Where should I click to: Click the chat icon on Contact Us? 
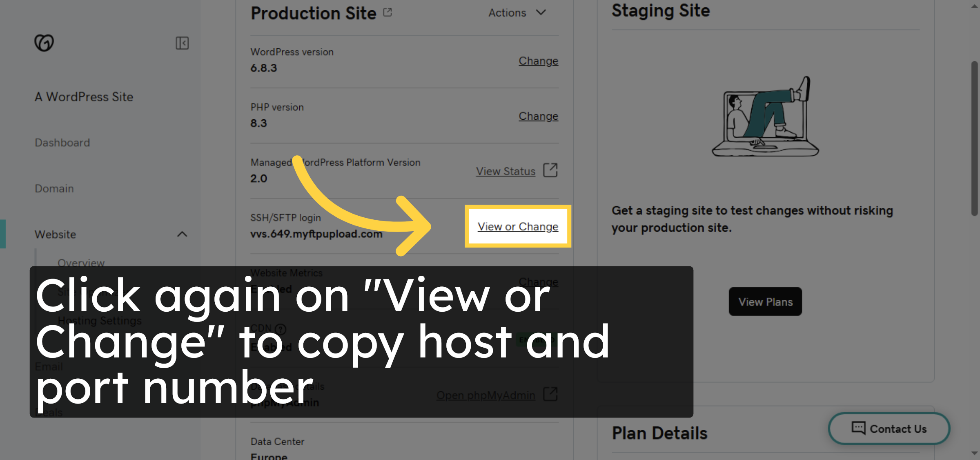tap(859, 428)
